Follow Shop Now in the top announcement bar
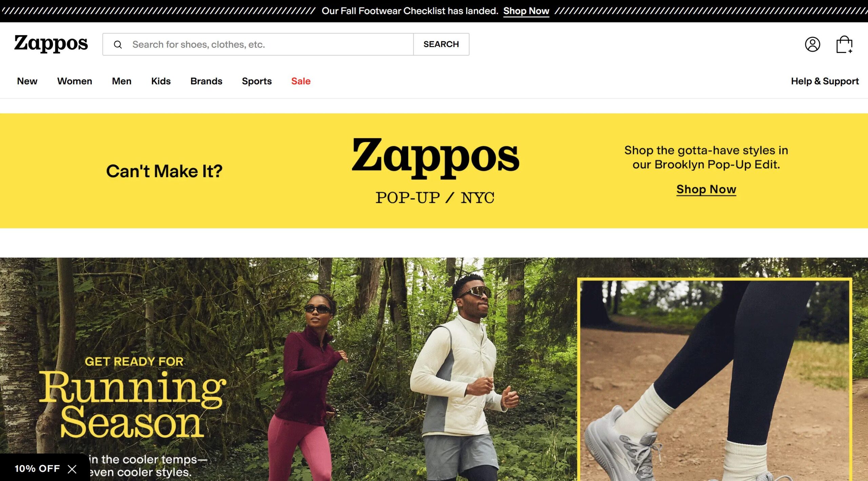 pos(526,11)
